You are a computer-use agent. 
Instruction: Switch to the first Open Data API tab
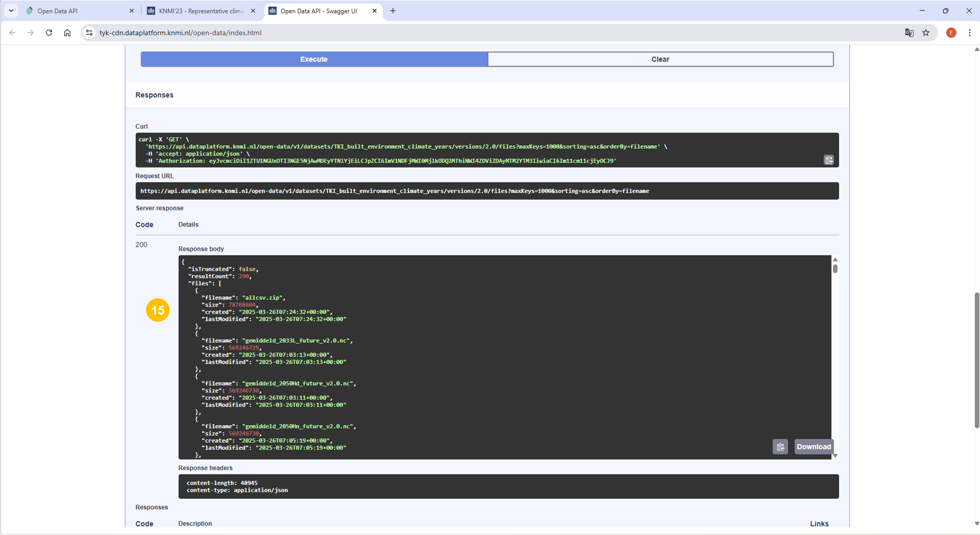[77, 11]
